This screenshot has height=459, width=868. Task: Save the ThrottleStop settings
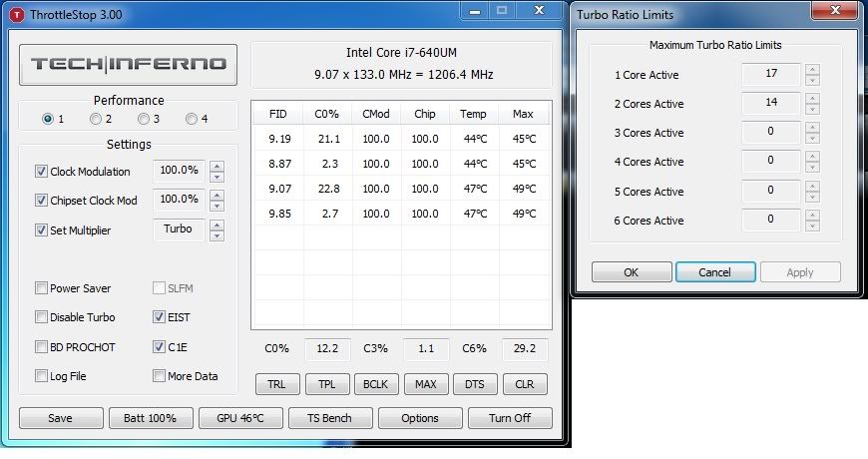click(61, 418)
